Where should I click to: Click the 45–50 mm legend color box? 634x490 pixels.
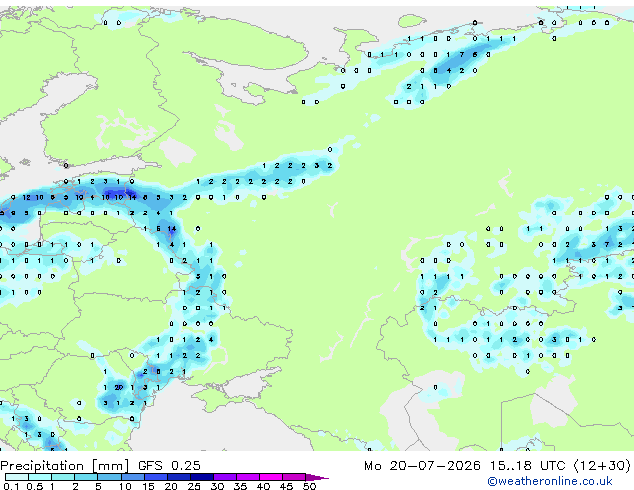point(294,477)
